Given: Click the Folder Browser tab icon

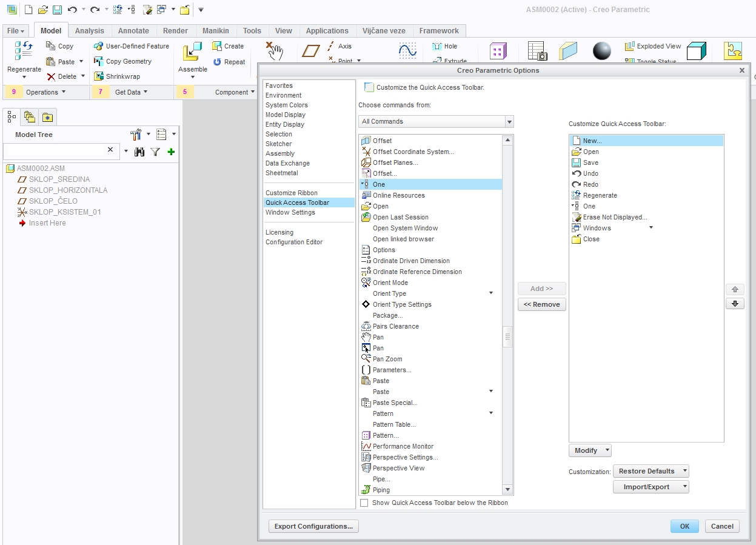Looking at the screenshot, I should tap(29, 116).
